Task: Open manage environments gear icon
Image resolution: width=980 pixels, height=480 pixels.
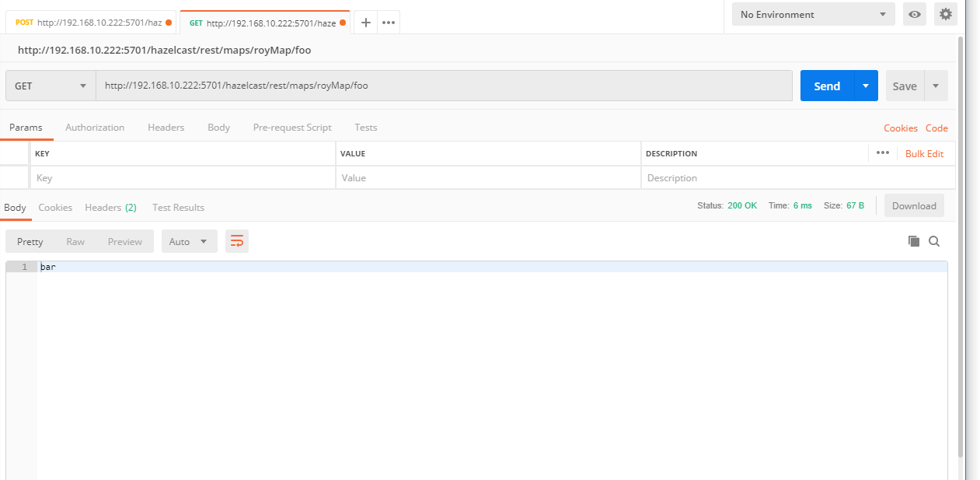Action: pos(945,14)
